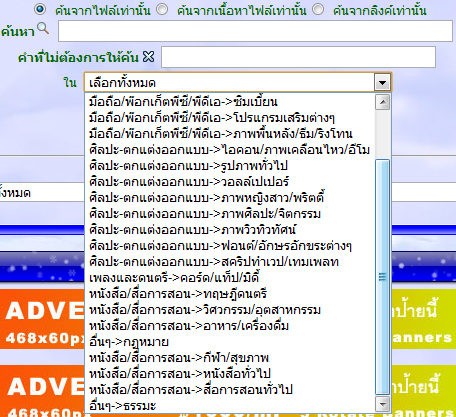Pick 'หนังสือ/สื่อการสอน->ทฤษฎีดนตรี'
Image resolution: width=456 pixels, height=417 pixels.
point(230,294)
